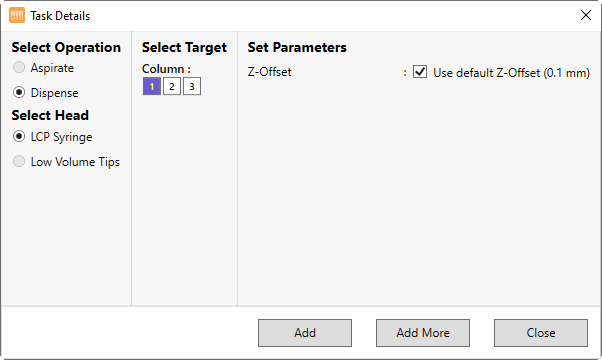Click the Select Target heading
Viewport: 602px width, 360px height.
click(x=184, y=48)
